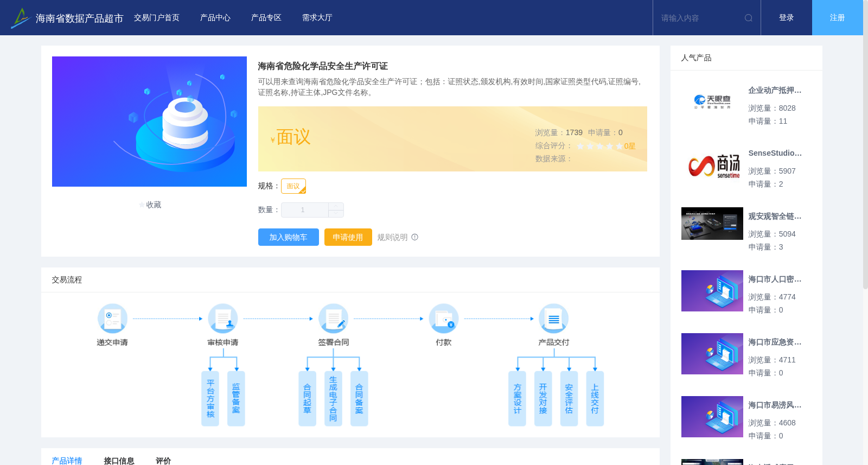868x465 pixels.
Task: Click the search magnifier icon
Action: (x=749, y=18)
